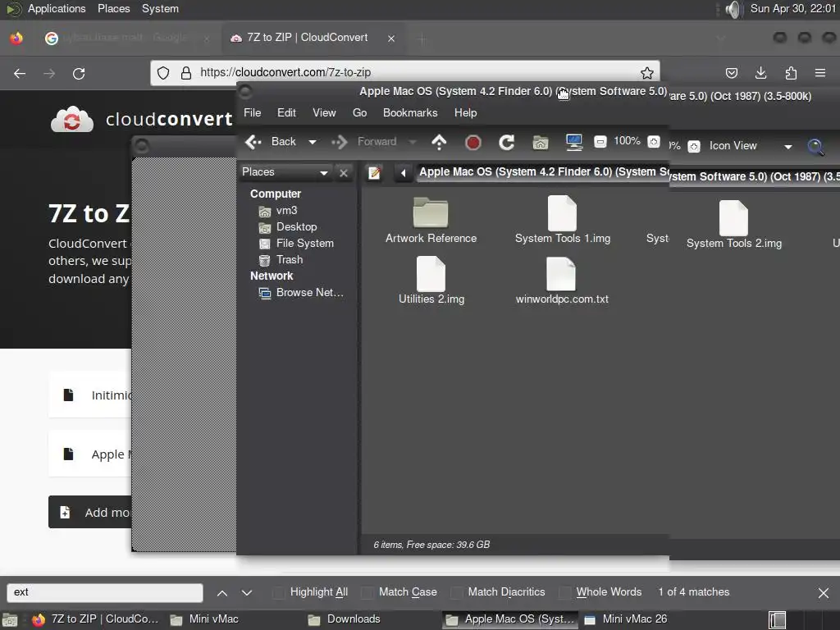The image size is (840, 630).
Task: Select the current folder path button
Action: click(x=543, y=172)
